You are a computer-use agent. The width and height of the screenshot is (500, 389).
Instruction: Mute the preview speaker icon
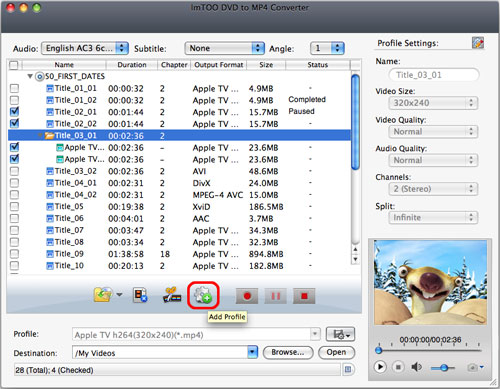pyautogui.click(x=416, y=367)
